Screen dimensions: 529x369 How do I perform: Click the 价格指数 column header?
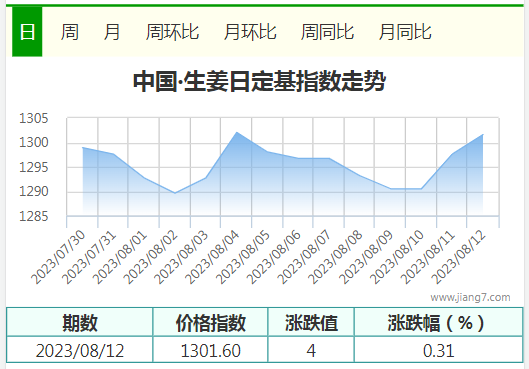point(211,322)
